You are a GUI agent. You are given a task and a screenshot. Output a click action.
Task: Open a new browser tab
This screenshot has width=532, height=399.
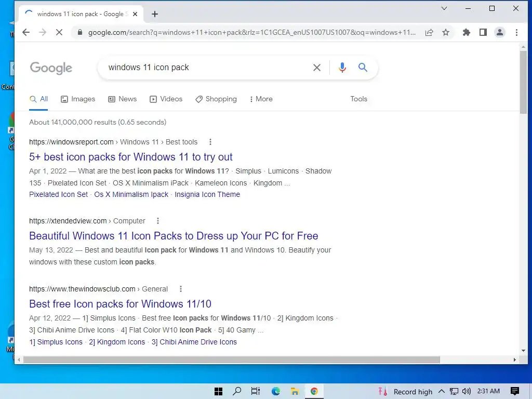pos(155,14)
